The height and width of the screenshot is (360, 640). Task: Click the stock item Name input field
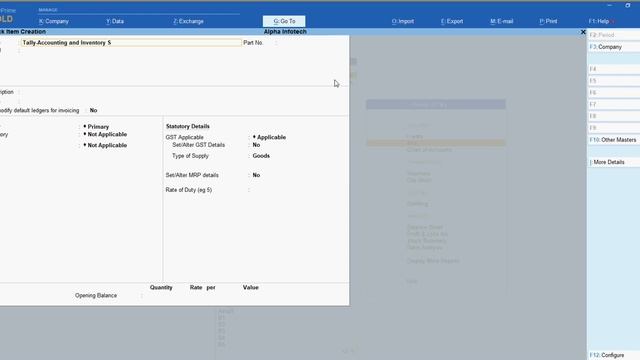[x=131, y=42]
